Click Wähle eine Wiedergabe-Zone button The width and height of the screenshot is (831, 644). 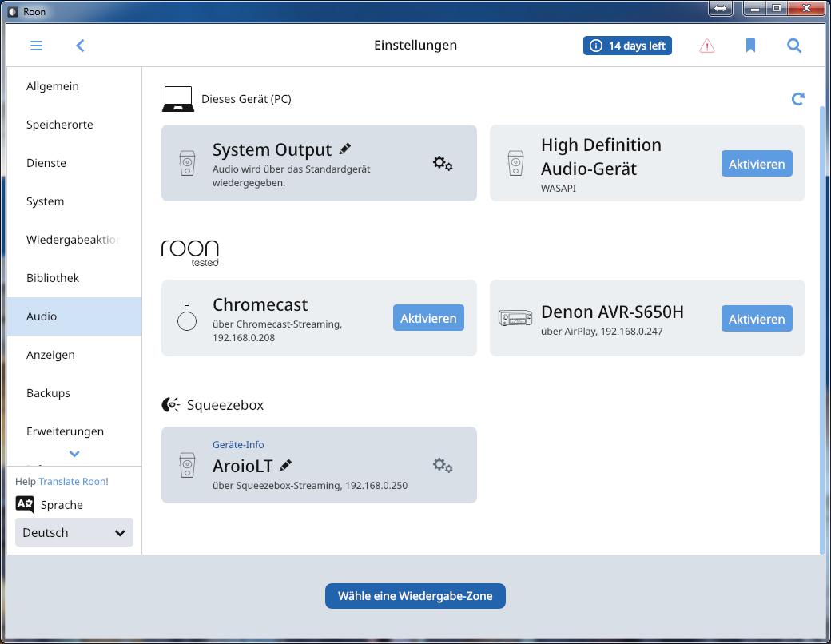point(415,596)
